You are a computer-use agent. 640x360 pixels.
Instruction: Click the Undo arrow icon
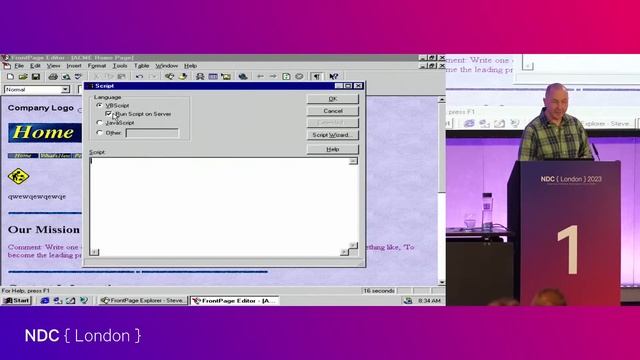tap(139, 77)
